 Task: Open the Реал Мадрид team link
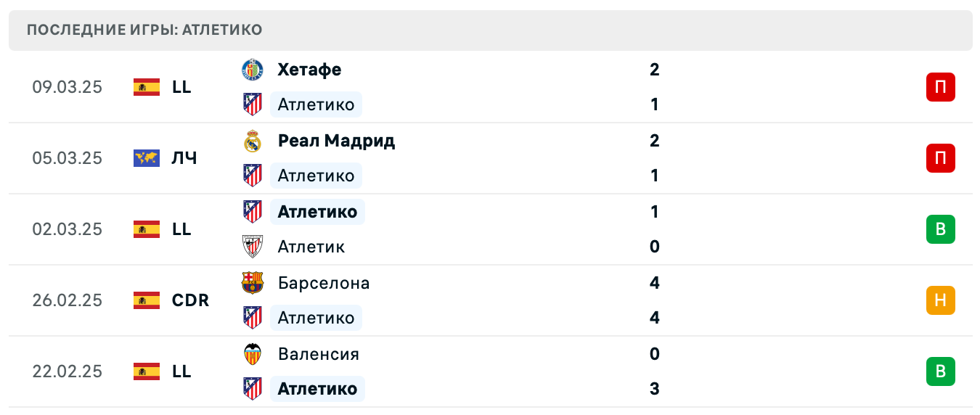tap(336, 141)
